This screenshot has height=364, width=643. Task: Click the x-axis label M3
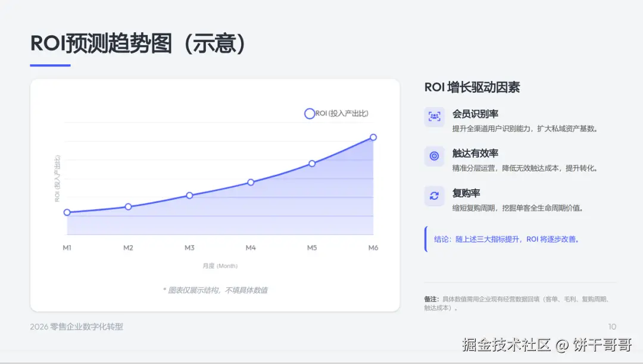189,247
